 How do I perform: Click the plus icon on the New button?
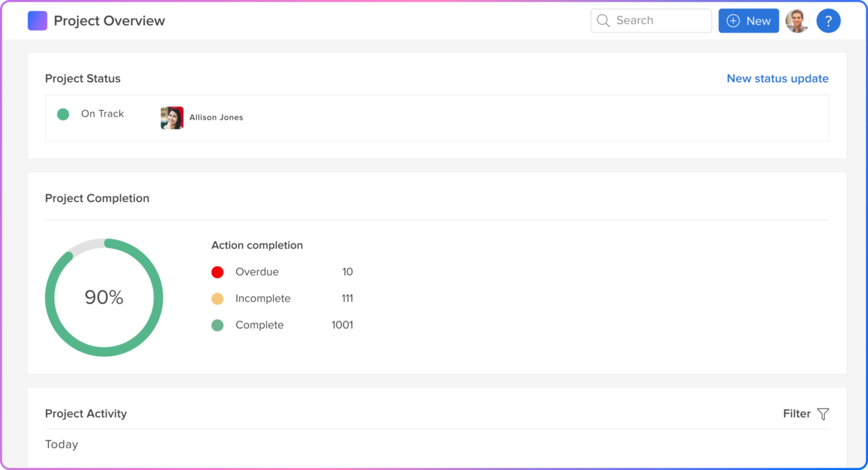pos(733,20)
